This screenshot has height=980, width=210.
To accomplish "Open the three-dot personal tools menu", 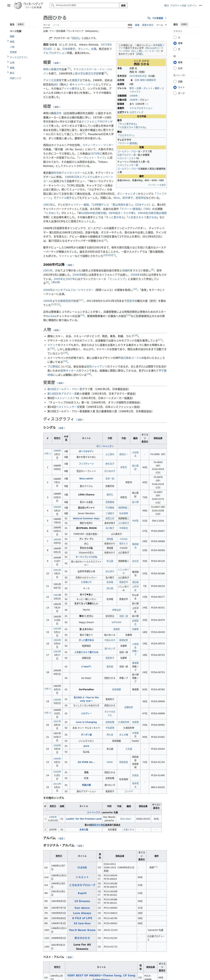I will click(x=201, y=6).
